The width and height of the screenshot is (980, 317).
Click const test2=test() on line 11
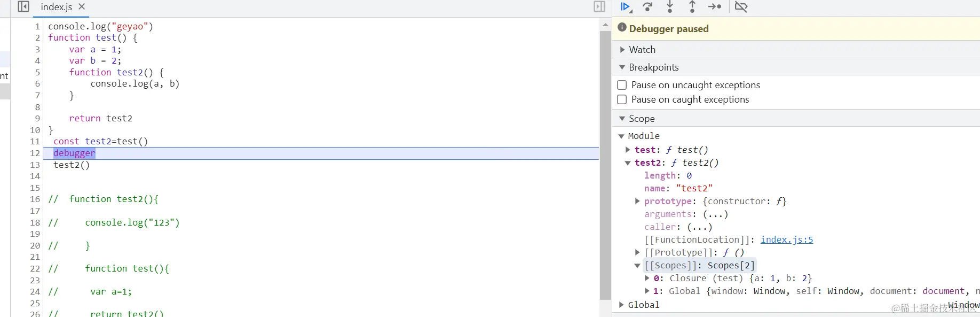click(100, 141)
